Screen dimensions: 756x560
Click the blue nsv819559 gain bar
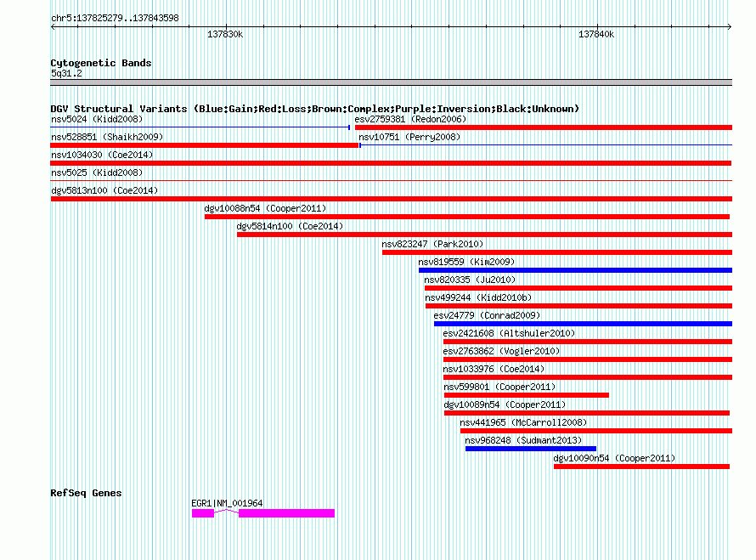click(575, 270)
